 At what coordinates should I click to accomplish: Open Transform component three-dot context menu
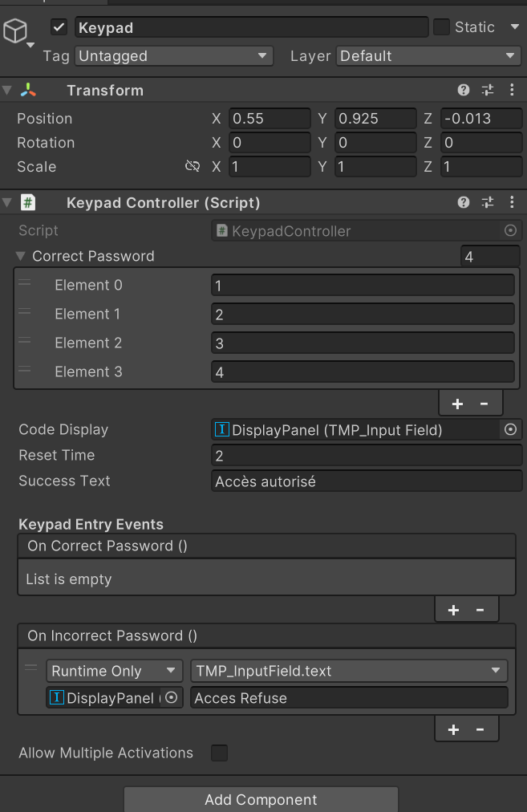[512, 91]
